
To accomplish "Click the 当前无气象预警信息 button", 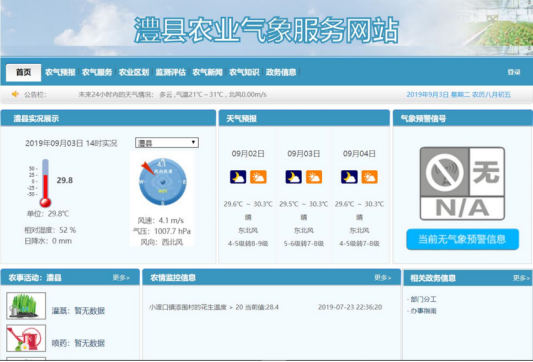I will tap(462, 239).
